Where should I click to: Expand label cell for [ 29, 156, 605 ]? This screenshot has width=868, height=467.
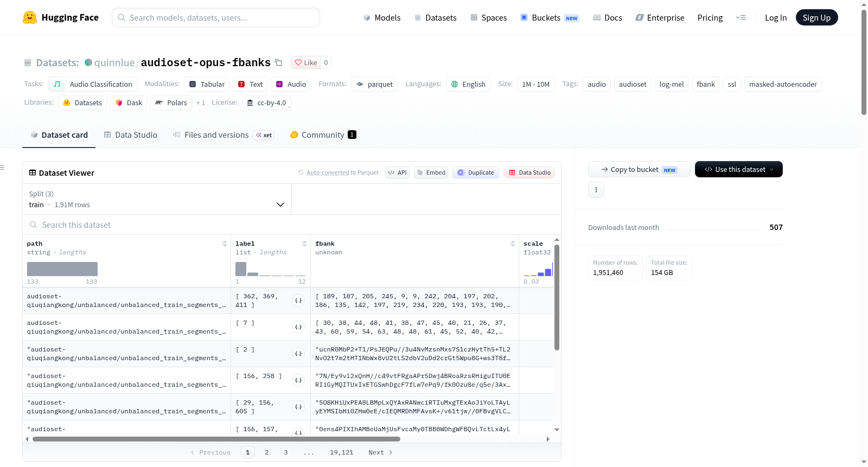(x=298, y=407)
